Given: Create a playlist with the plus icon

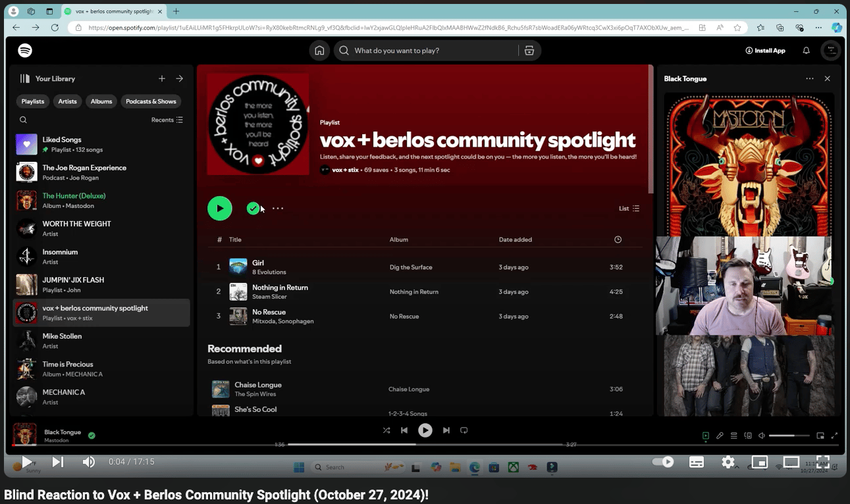Looking at the screenshot, I should 162,78.
